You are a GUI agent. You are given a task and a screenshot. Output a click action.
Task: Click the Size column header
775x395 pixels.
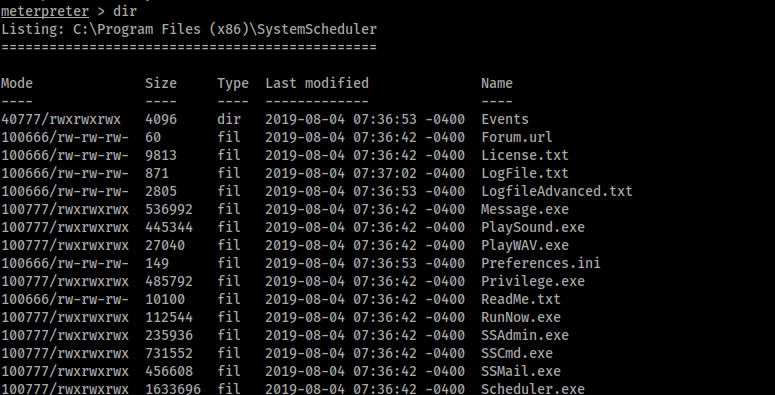(x=161, y=83)
